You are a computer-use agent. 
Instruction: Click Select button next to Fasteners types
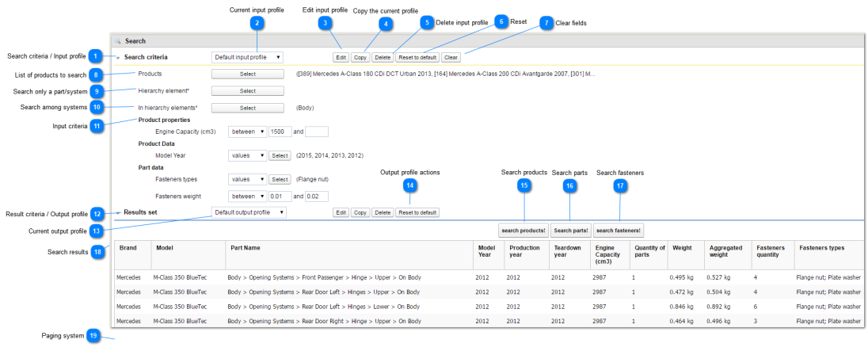pos(280,179)
